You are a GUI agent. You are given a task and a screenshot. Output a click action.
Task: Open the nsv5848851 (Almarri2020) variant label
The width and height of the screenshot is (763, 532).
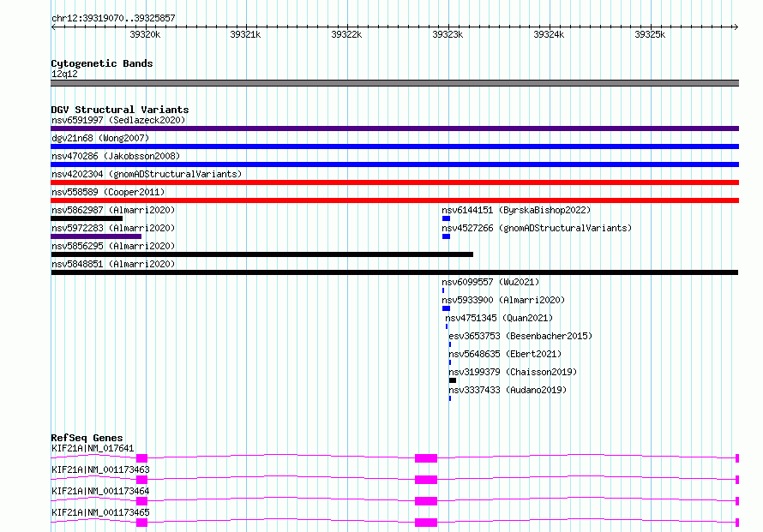113,264
